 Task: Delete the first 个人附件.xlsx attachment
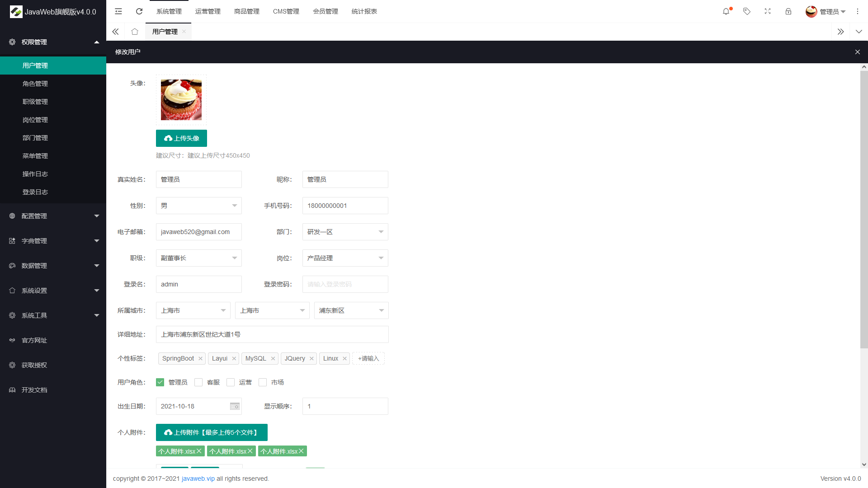pyautogui.click(x=199, y=451)
